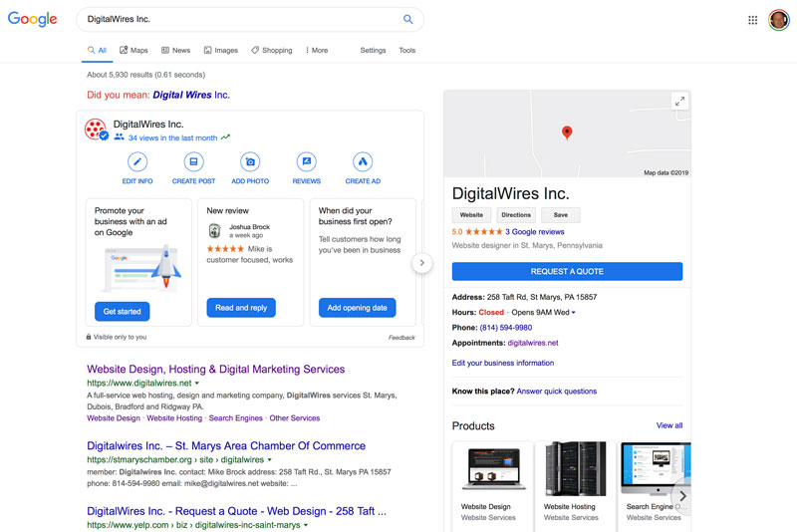This screenshot has width=797, height=532.
Task: Click the Feedback link
Action: click(401, 337)
